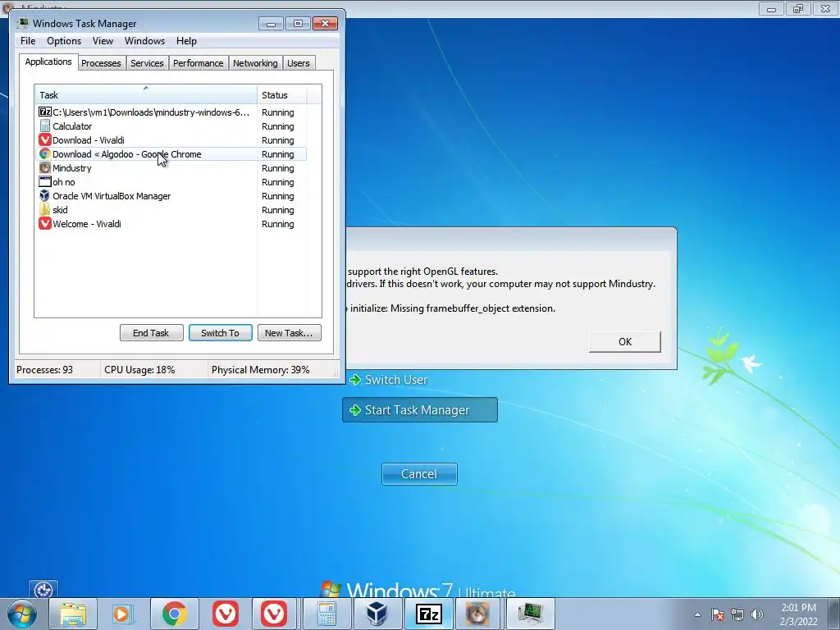
Task: Switch to the Performance tab
Action: [199, 63]
